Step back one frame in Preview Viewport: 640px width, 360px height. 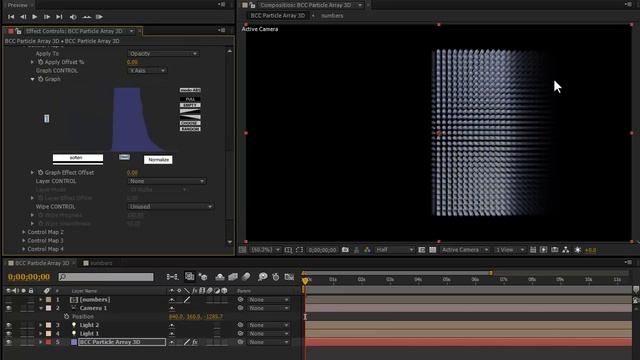(x=23, y=17)
